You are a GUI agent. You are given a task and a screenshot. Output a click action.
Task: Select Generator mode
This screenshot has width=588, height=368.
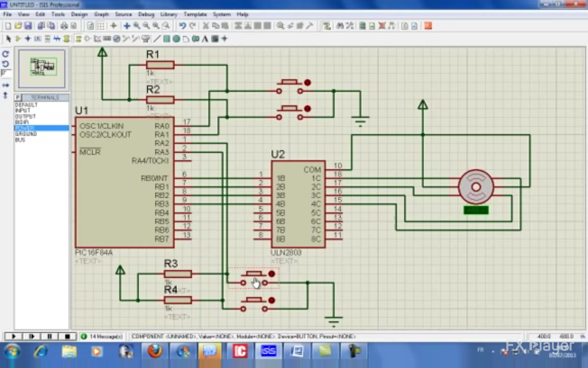(x=117, y=39)
